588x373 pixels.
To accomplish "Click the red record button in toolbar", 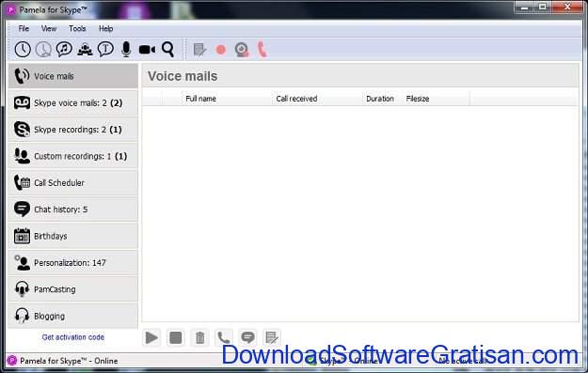I will (221, 50).
